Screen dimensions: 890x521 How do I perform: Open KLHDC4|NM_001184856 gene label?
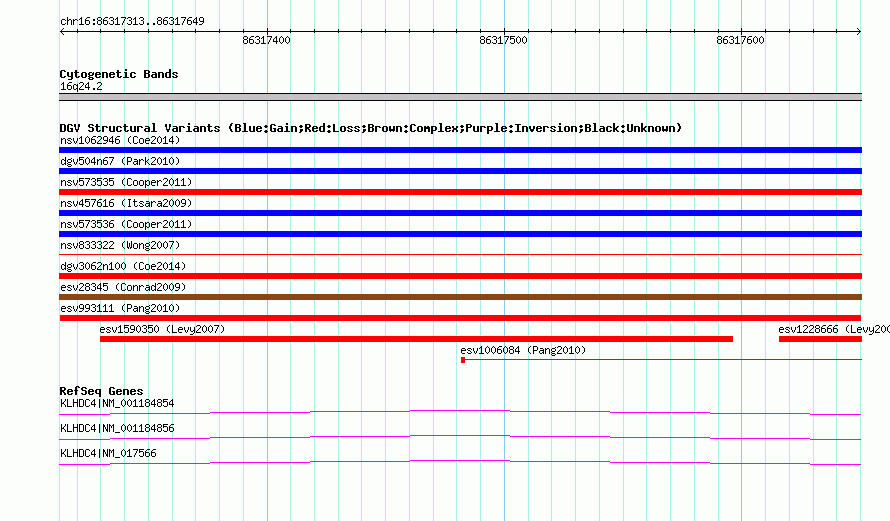(117, 428)
